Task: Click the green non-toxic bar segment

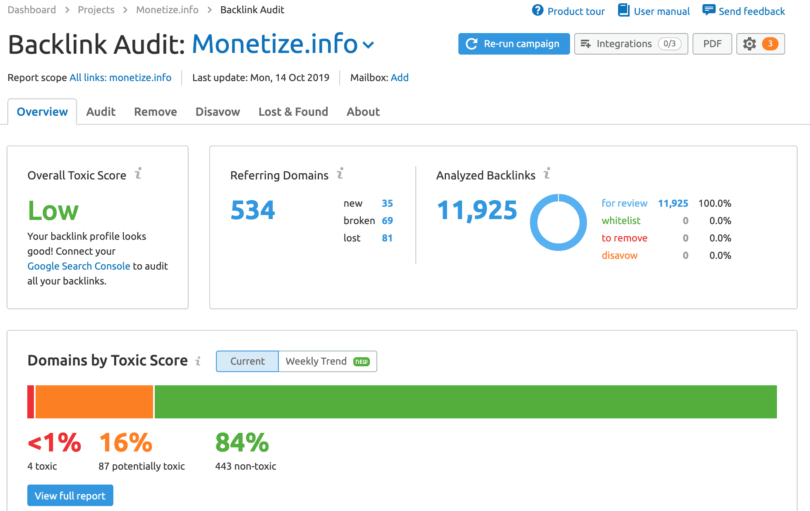Action: pos(465,401)
